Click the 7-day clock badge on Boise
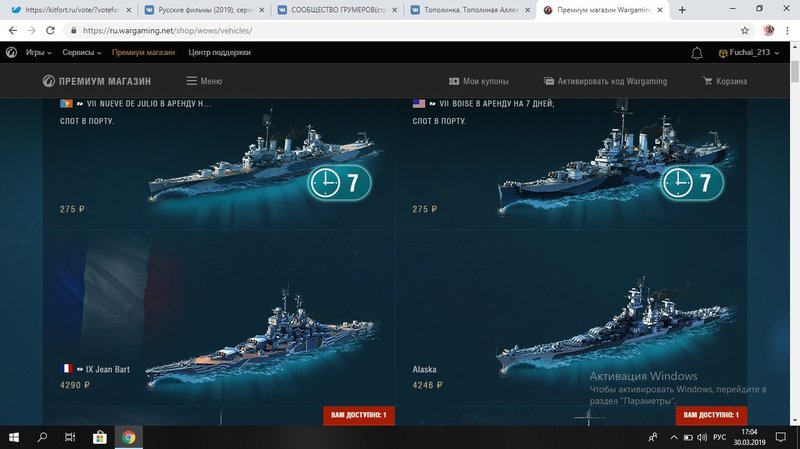This screenshot has width=800, height=449. click(x=692, y=182)
